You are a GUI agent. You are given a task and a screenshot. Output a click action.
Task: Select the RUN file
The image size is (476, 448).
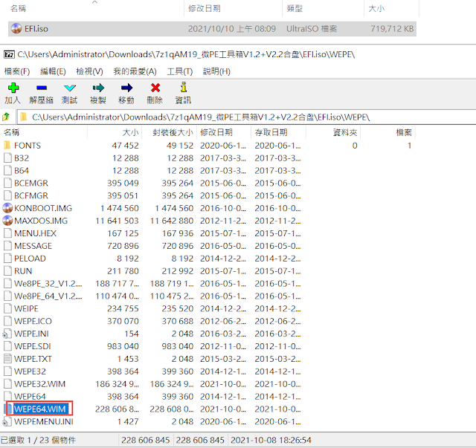pos(23,271)
